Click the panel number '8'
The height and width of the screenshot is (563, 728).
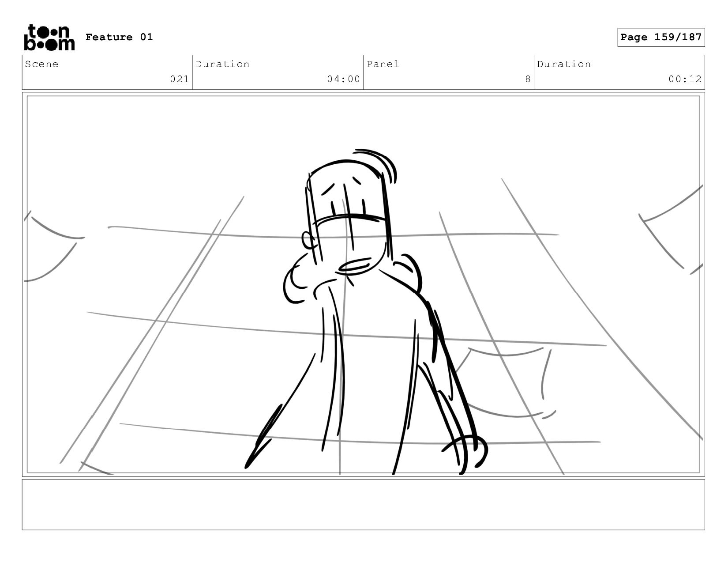pyautogui.click(x=528, y=79)
